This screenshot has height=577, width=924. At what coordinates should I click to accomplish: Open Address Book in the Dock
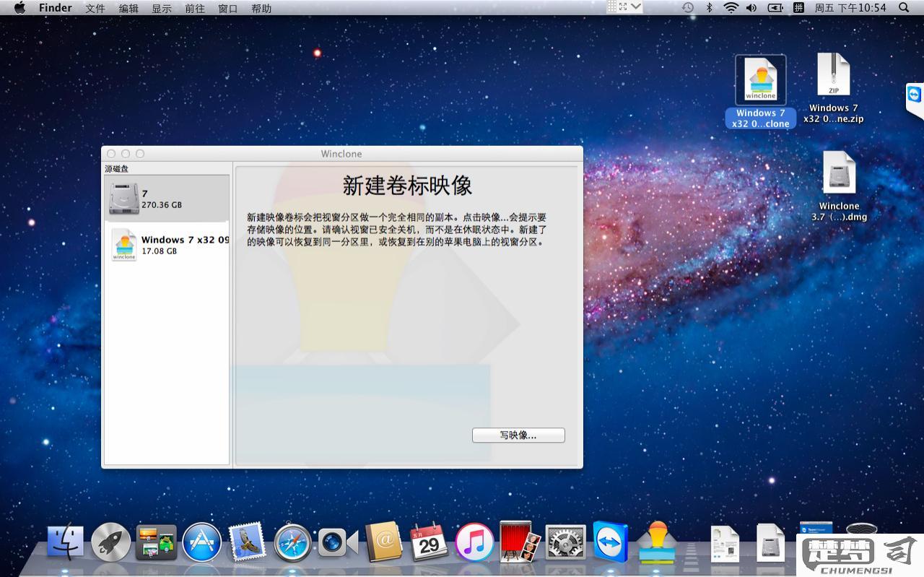click(x=383, y=542)
